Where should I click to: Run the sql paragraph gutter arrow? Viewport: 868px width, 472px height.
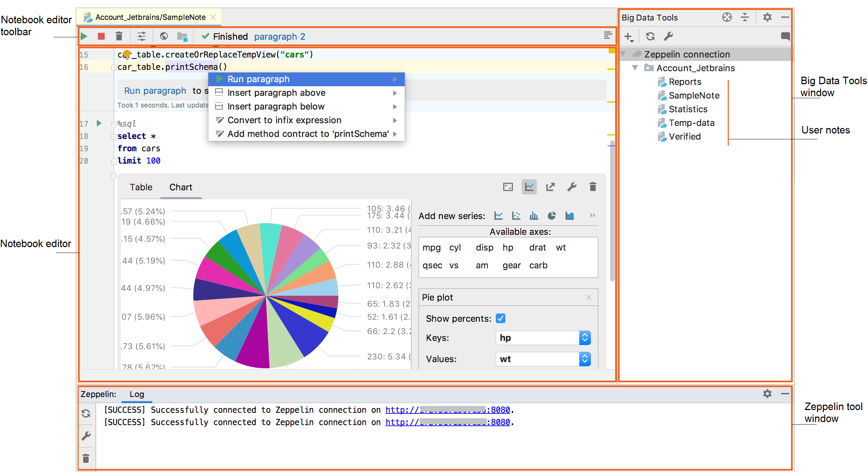[x=99, y=123]
